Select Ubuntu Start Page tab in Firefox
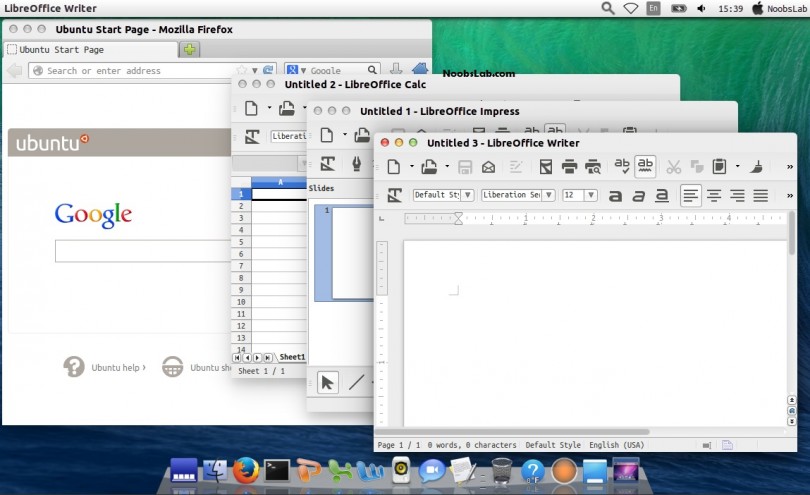 (x=91, y=50)
